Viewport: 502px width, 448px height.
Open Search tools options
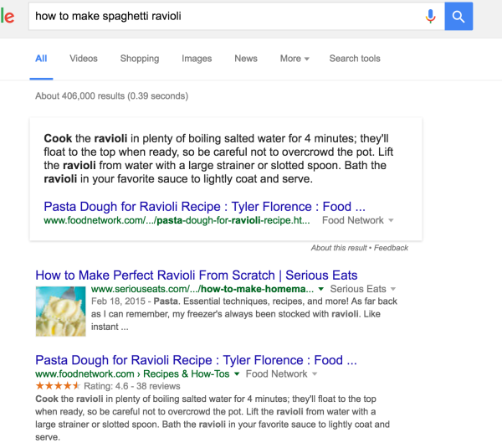[355, 59]
